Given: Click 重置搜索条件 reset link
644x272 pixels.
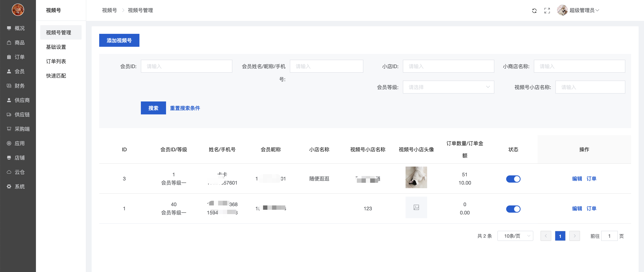Looking at the screenshot, I should point(185,108).
